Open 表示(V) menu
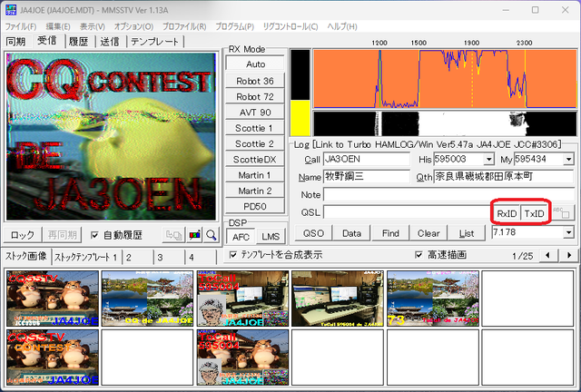The width and height of the screenshot is (581, 392). coord(93,26)
